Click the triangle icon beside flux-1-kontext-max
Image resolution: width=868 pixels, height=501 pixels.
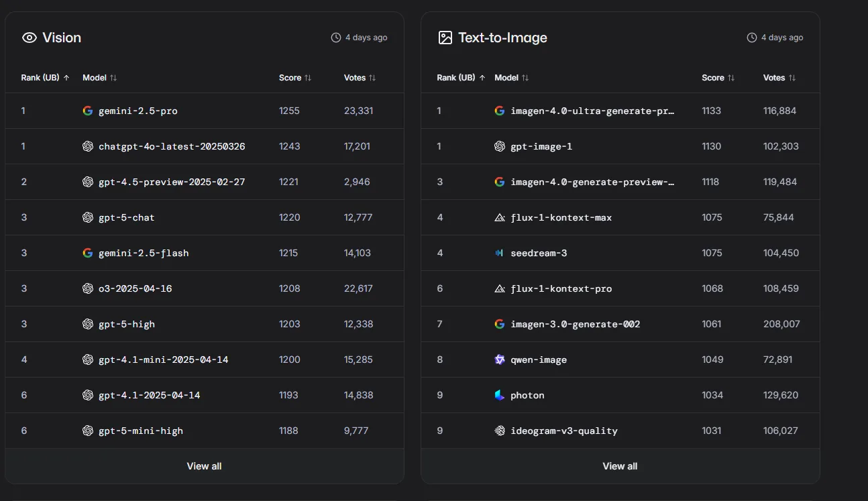[500, 217]
